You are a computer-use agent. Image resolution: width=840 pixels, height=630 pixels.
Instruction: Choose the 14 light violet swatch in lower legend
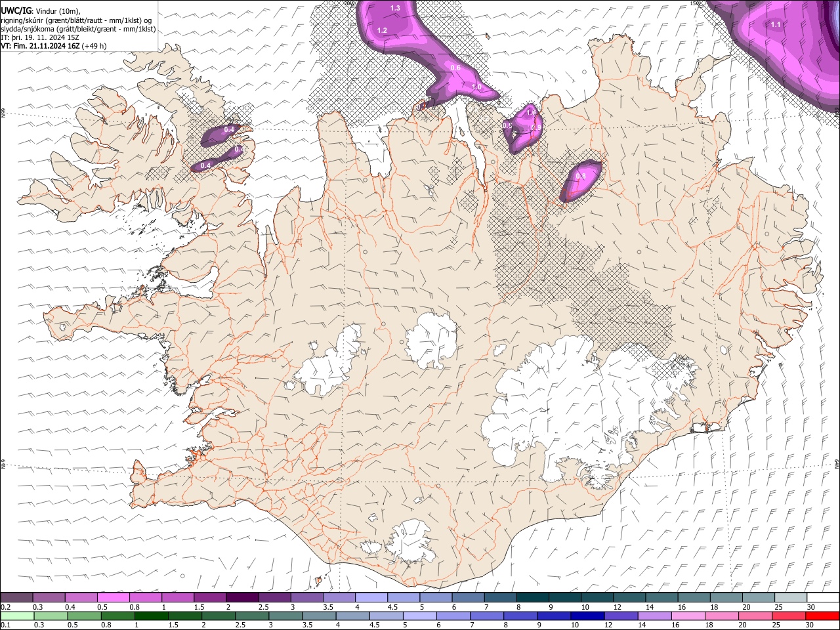(x=655, y=616)
